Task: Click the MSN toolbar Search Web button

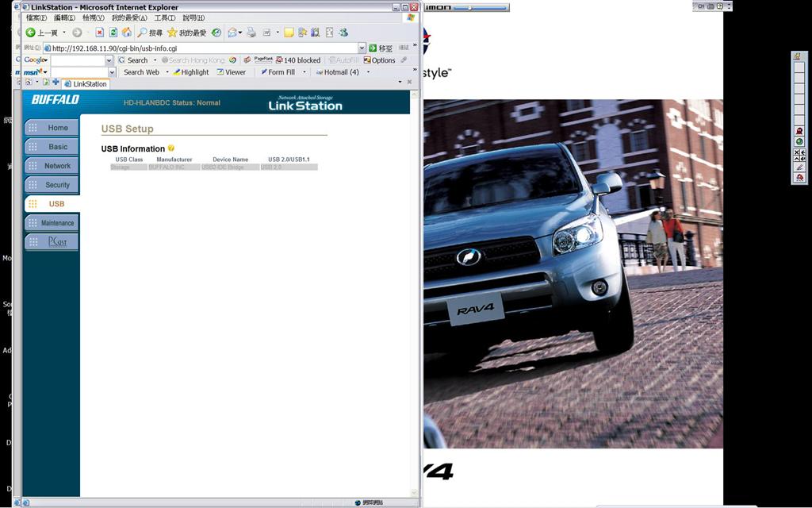Action: pos(141,72)
